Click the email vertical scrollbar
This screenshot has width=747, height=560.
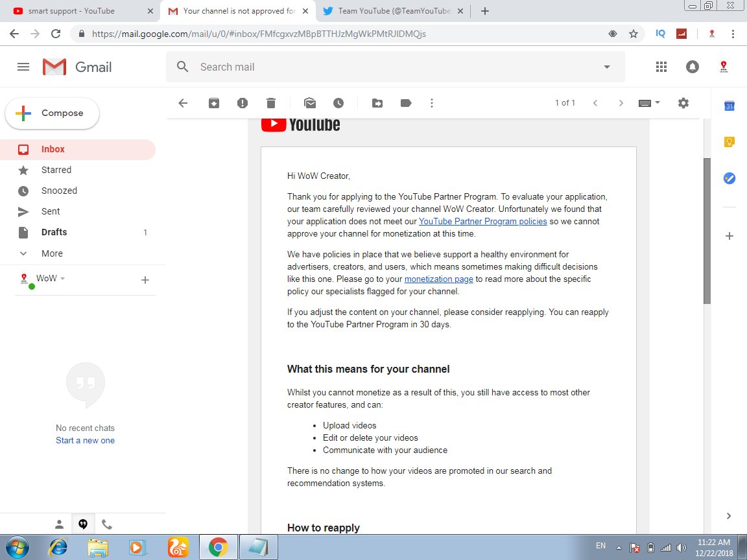pos(707,231)
